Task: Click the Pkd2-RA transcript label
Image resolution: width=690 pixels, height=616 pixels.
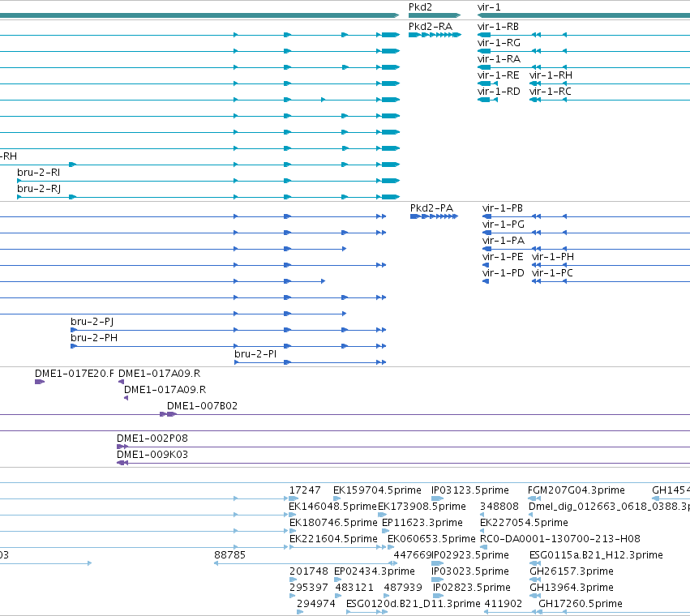Action: [x=431, y=27]
